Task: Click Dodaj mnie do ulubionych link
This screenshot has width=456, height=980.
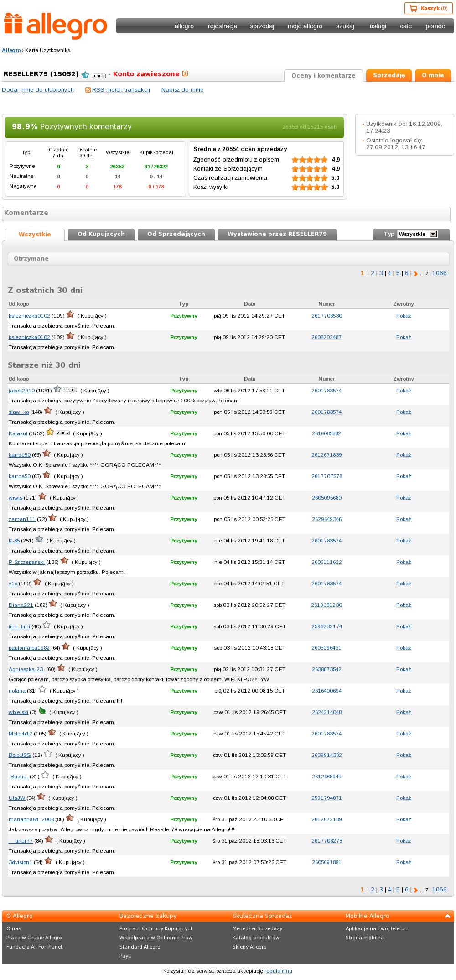Action: (38, 90)
